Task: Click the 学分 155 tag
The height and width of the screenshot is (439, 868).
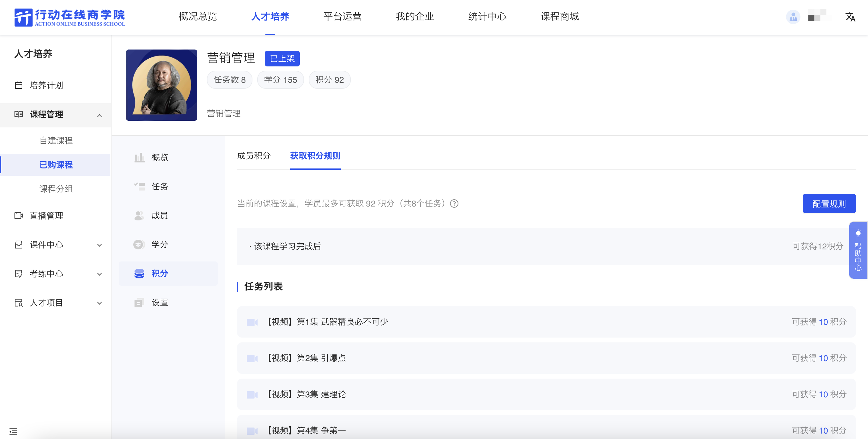Action: click(x=280, y=80)
